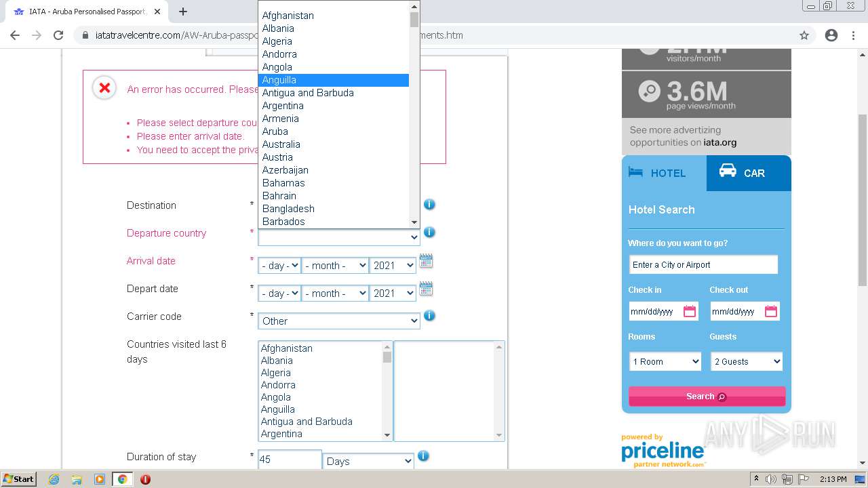This screenshot has height=488, width=868.
Task: Select Andorra in Countries visited list
Action: pyautogui.click(x=320, y=385)
